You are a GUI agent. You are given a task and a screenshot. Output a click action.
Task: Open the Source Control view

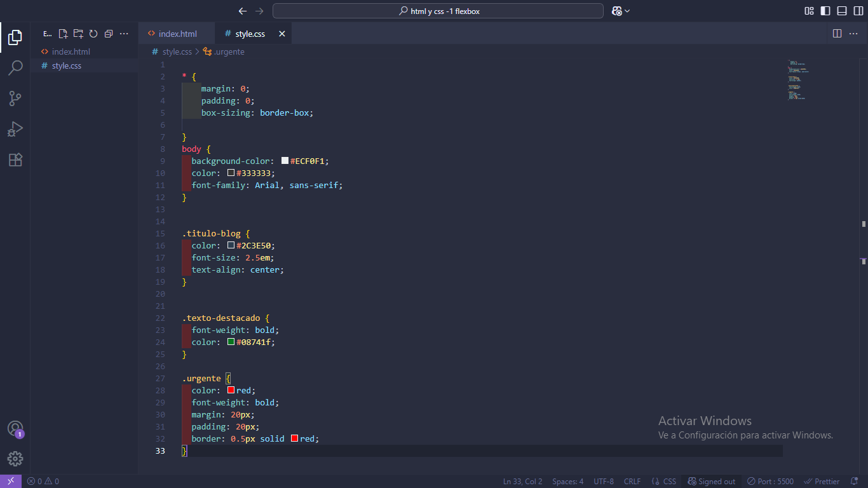15,98
